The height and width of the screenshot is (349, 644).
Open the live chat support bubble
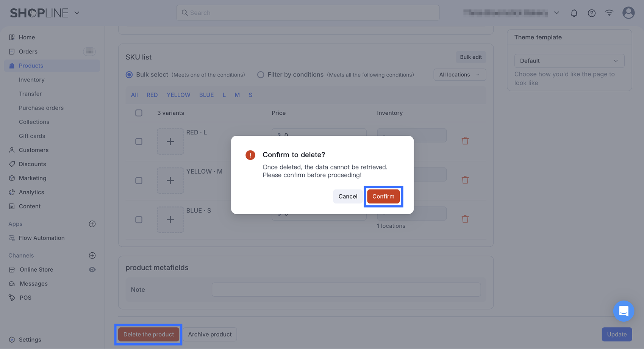[x=623, y=311]
